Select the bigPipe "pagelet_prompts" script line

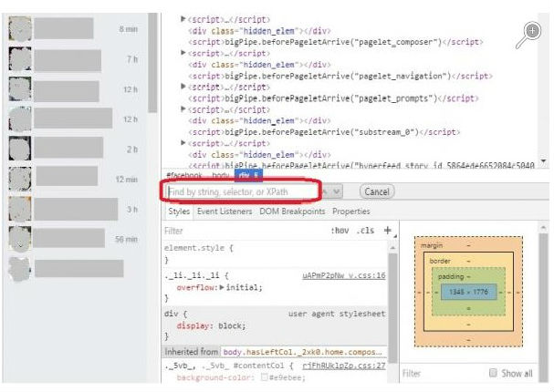click(333, 98)
